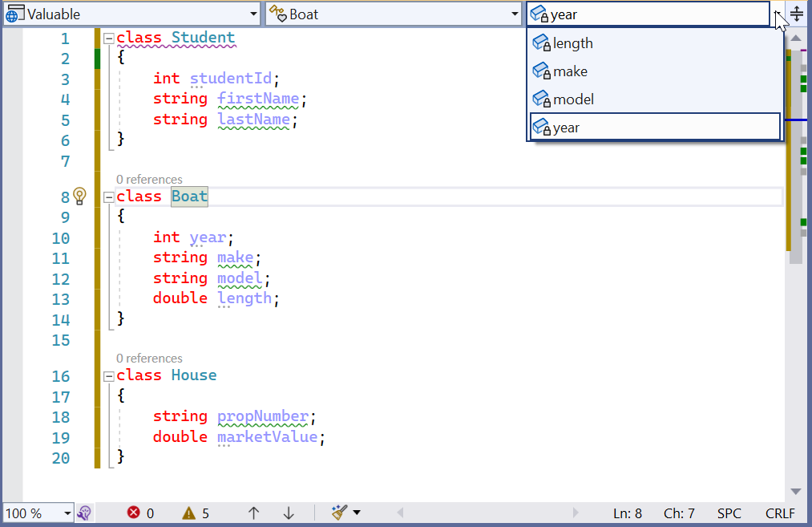Viewport: 812px width, 527px height.
Task: Click the marketValue field on line 19
Action: [x=267, y=437]
